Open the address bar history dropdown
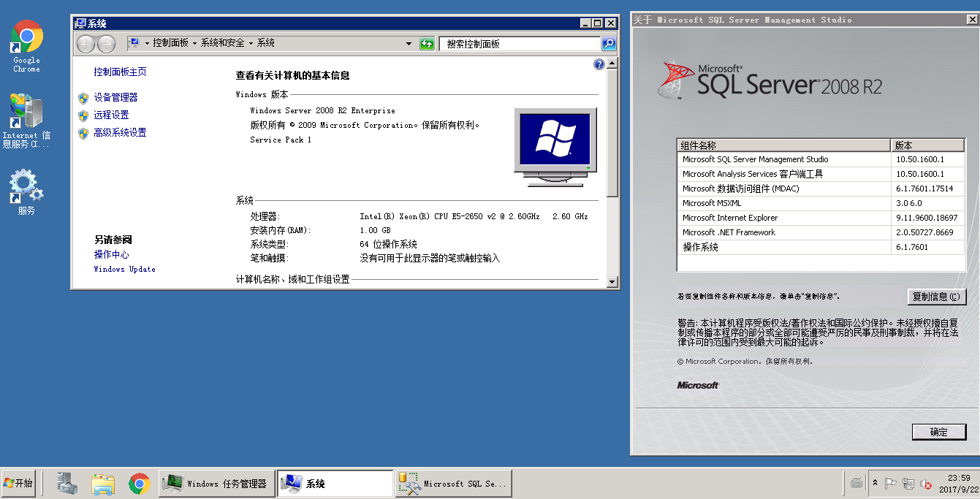This screenshot has width=980, height=499. (409, 44)
